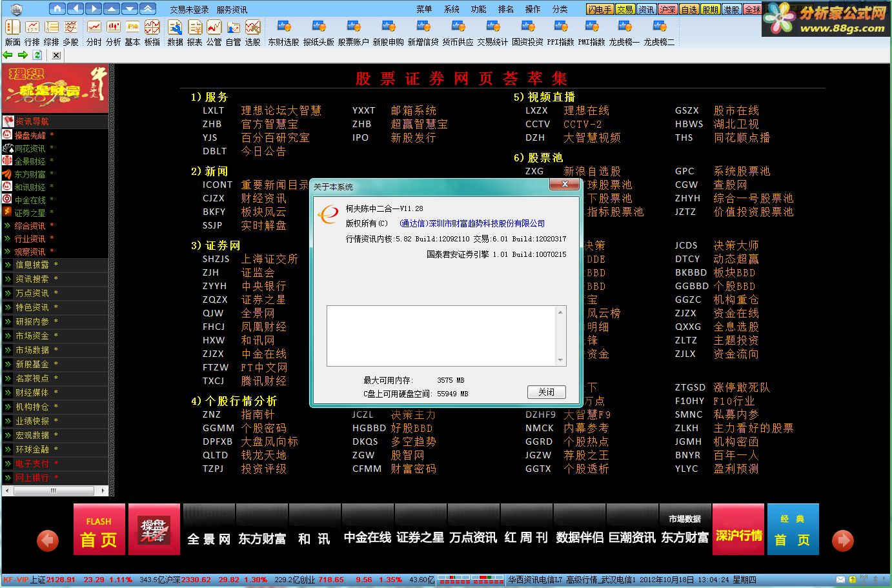Viewport: 892px width, 588px height.
Task: Open the red FLASH 首页 tile
Action: pyautogui.click(x=99, y=529)
